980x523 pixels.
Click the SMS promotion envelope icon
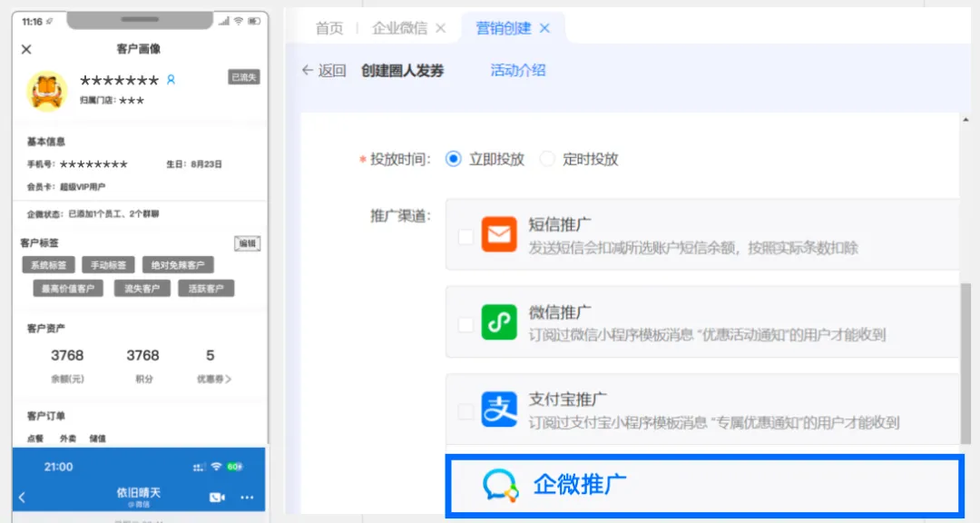point(498,234)
